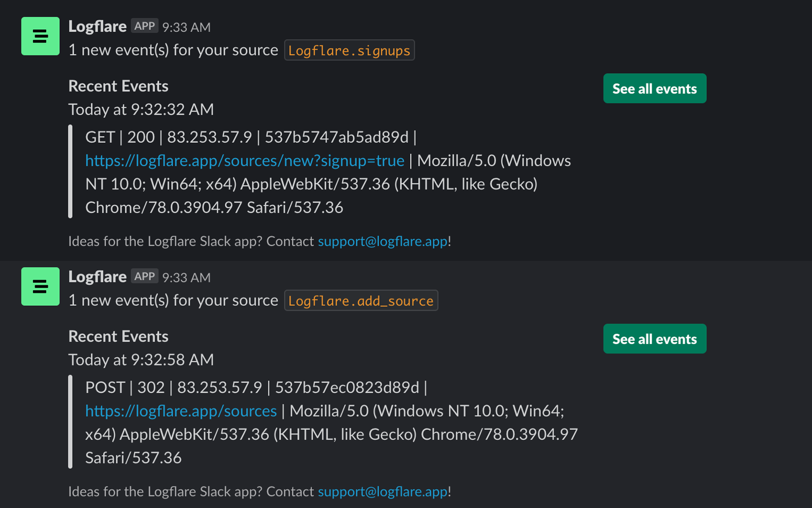Open the Logflare sender name in the signups message
Image resolution: width=812 pixels, height=508 pixels.
(97, 26)
